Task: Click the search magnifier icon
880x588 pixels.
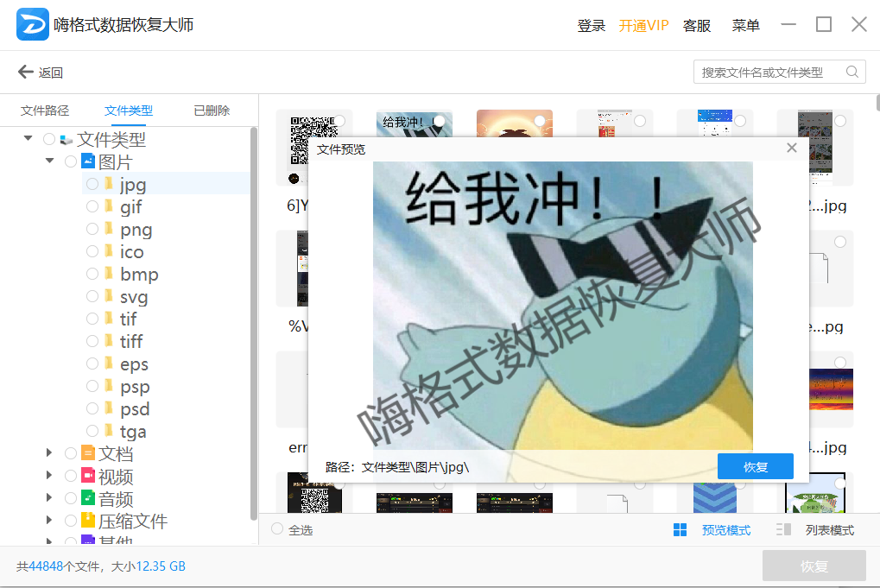Action: coord(852,72)
